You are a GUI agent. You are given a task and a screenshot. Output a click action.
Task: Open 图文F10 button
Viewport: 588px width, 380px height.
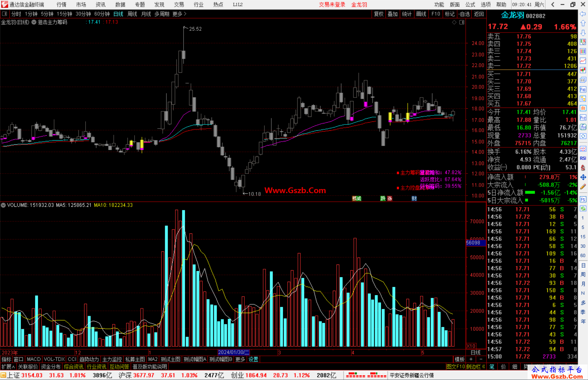coord(455,367)
